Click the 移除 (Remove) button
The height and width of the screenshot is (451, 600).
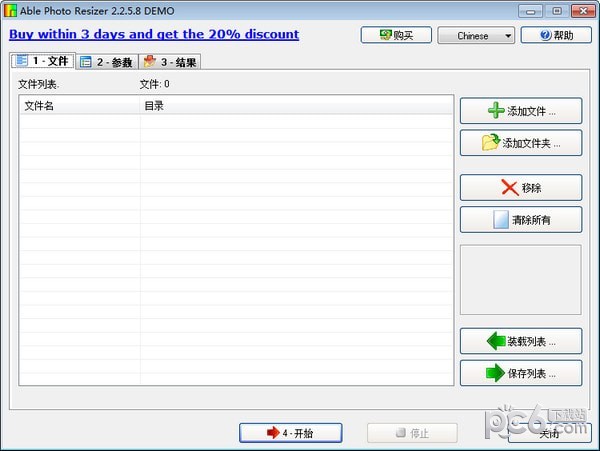pyautogui.click(x=521, y=188)
